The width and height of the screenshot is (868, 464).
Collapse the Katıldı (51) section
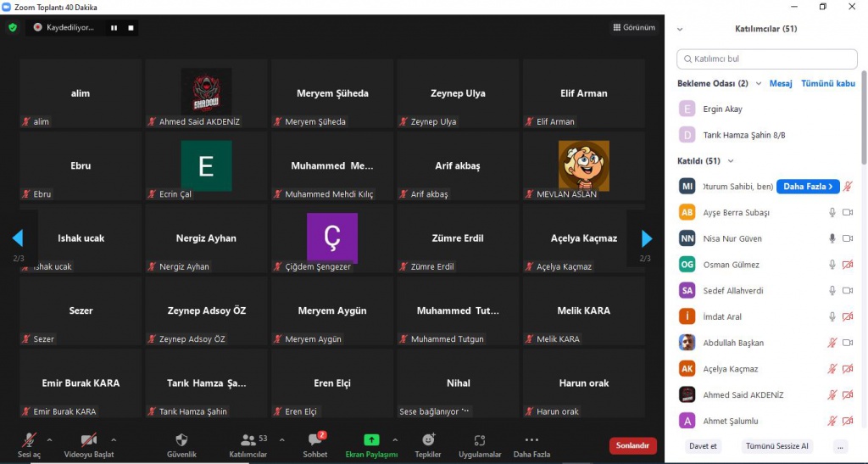(x=731, y=161)
